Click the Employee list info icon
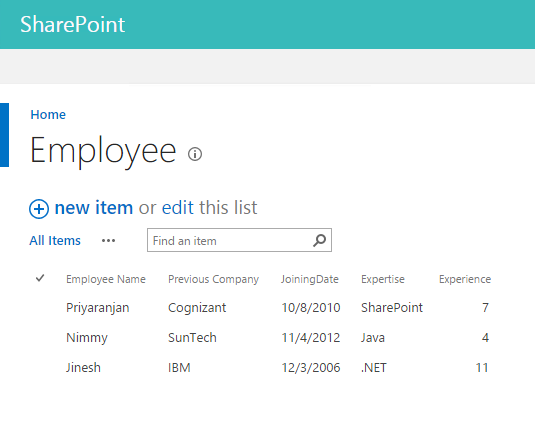 pyautogui.click(x=195, y=154)
